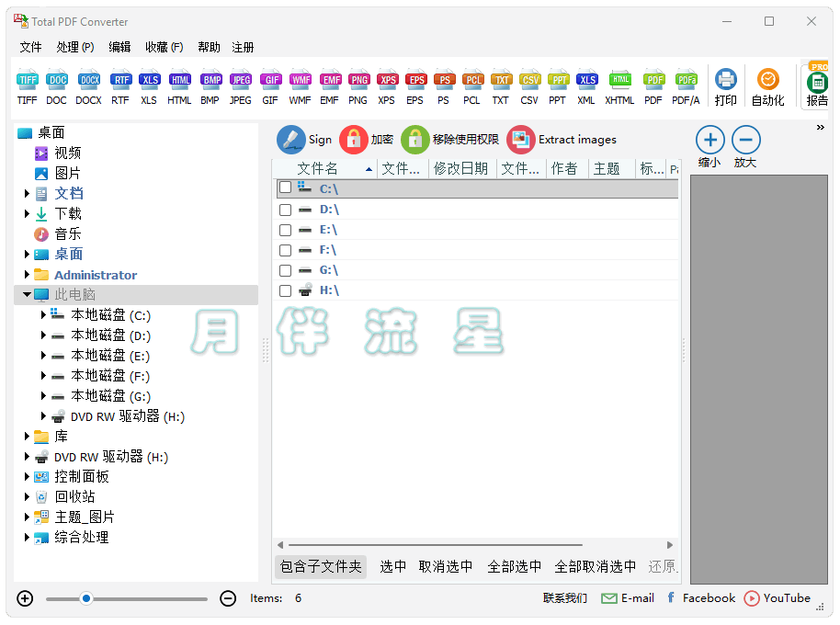Open the 编辑 menu
The height and width of the screenshot is (625, 840).
pos(119,48)
